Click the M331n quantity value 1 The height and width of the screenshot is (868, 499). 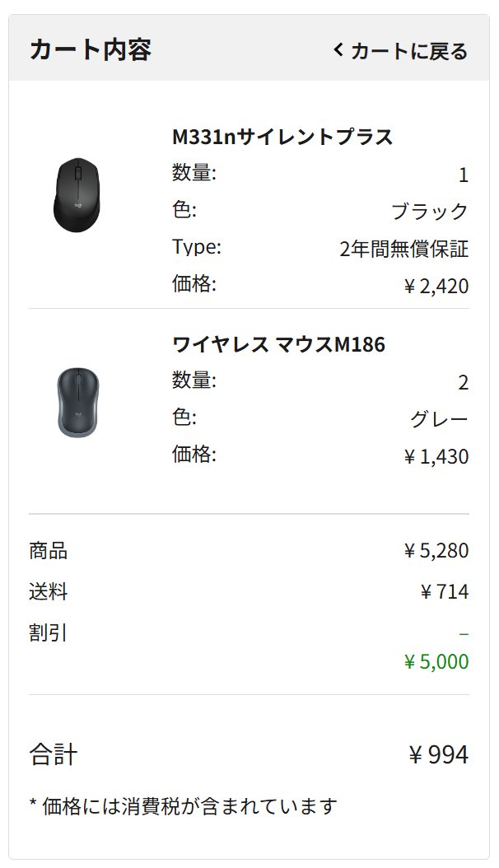click(463, 175)
